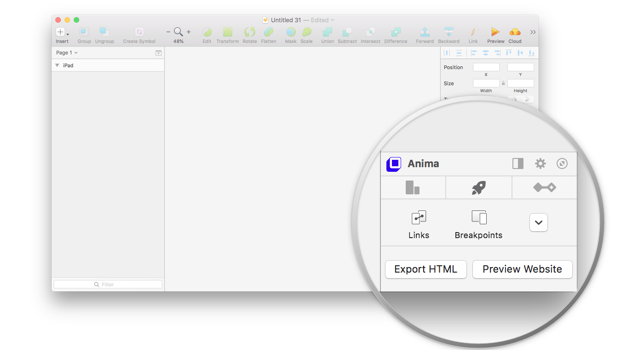Switch to Anima rocket Prototype tab
The width and height of the screenshot is (644, 350).
coord(479,187)
